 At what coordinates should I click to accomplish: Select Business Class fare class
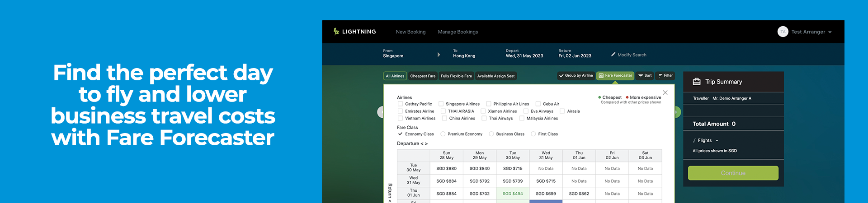click(x=491, y=134)
